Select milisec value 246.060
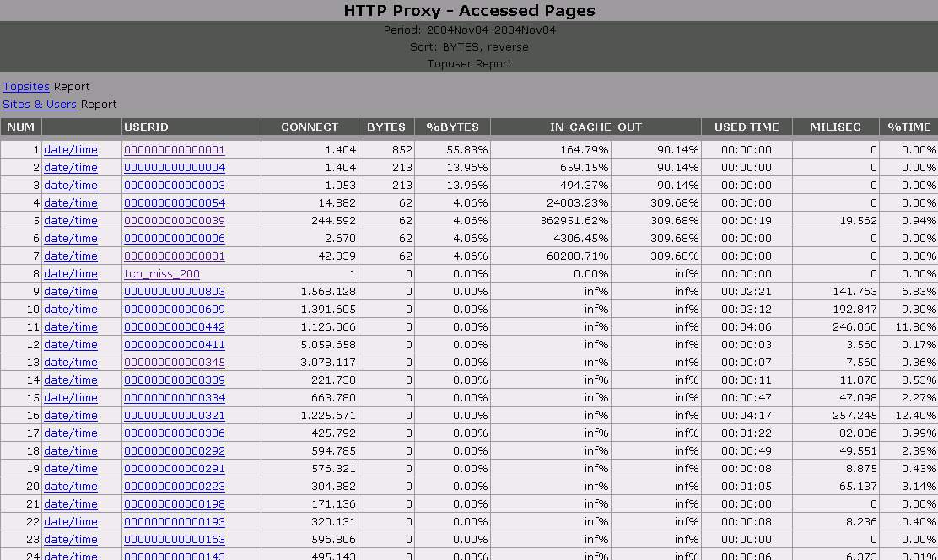The image size is (938, 560). (836, 326)
